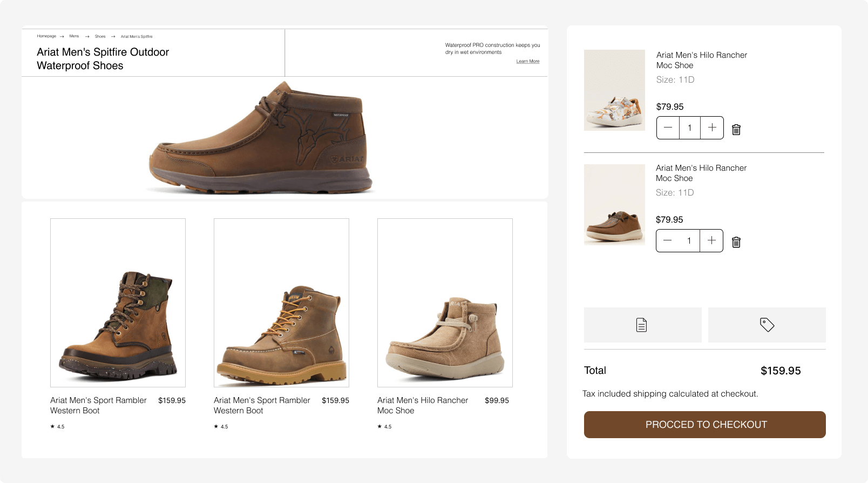
Task: Click quantity field of brown Hilo Rancher item
Action: pyautogui.click(x=689, y=240)
